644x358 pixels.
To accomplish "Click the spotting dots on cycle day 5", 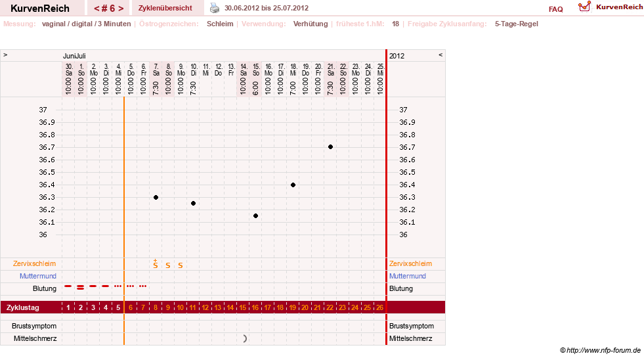I will (118, 286).
